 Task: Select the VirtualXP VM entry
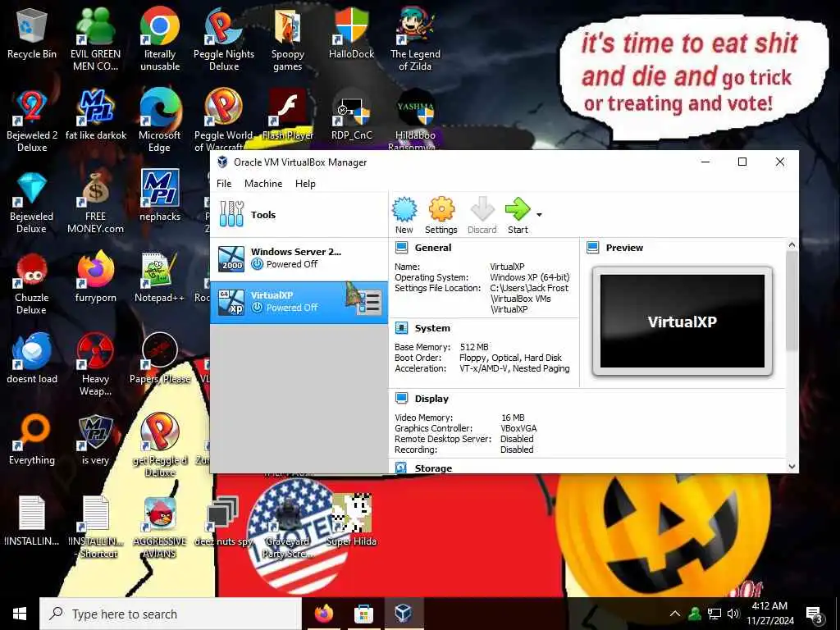(x=299, y=302)
